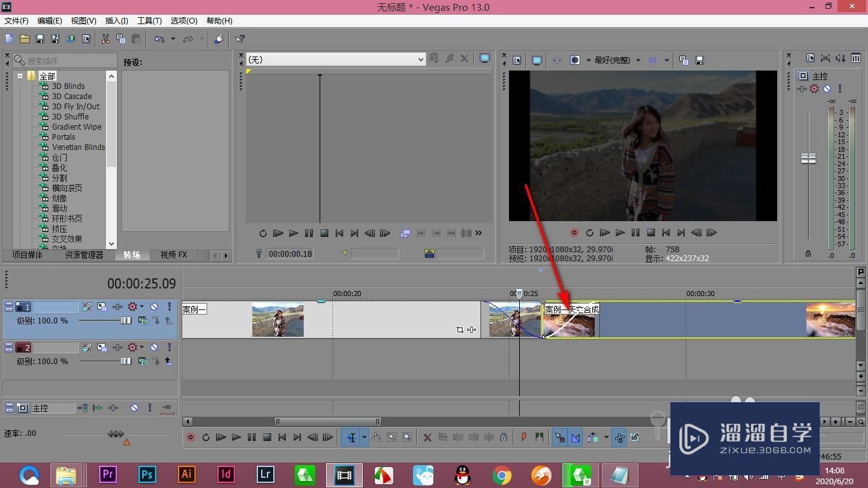Open the trimmer (无) media dropdown
Viewport: 868px width, 488px height.
(x=420, y=59)
